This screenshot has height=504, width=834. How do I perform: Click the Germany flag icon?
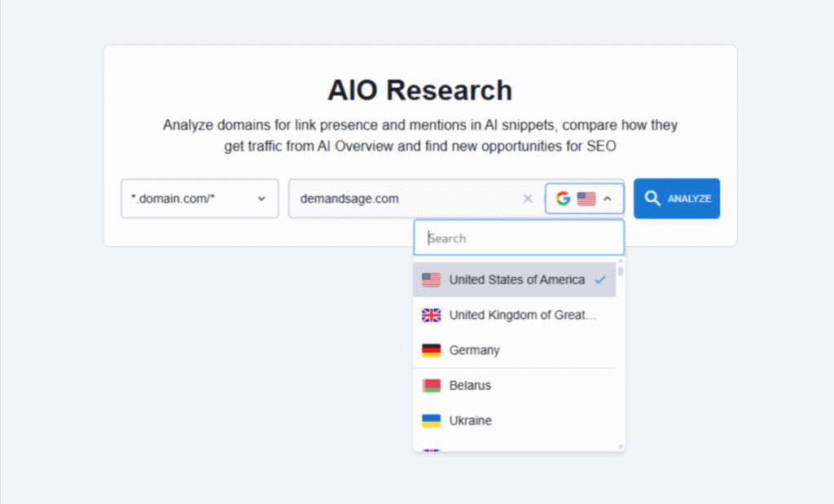point(432,350)
